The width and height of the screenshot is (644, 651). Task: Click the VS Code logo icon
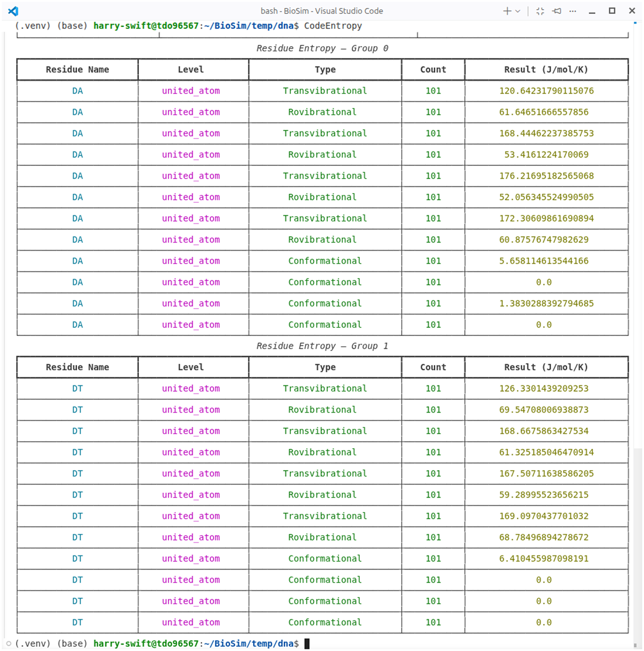tap(13, 11)
